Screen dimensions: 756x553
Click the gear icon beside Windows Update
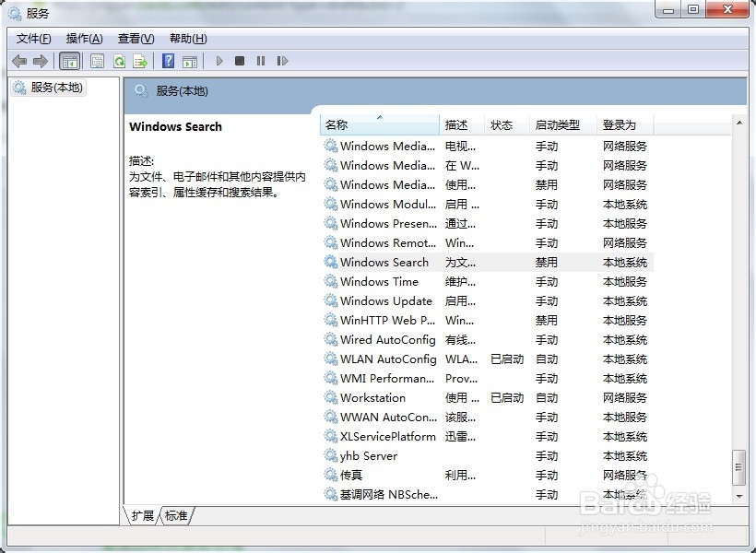pyautogui.click(x=330, y=300)
